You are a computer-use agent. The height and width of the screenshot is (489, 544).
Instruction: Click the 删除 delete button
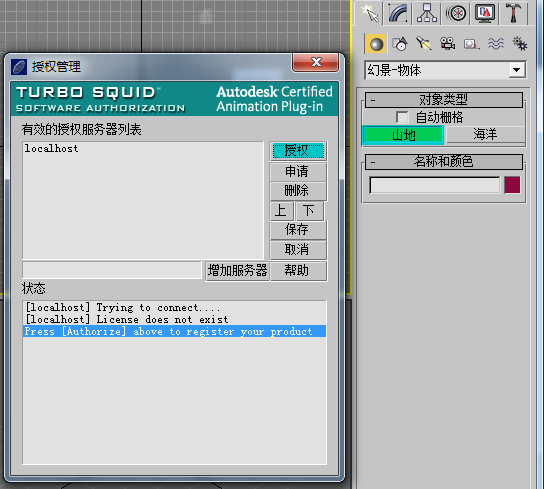(298, 191)
